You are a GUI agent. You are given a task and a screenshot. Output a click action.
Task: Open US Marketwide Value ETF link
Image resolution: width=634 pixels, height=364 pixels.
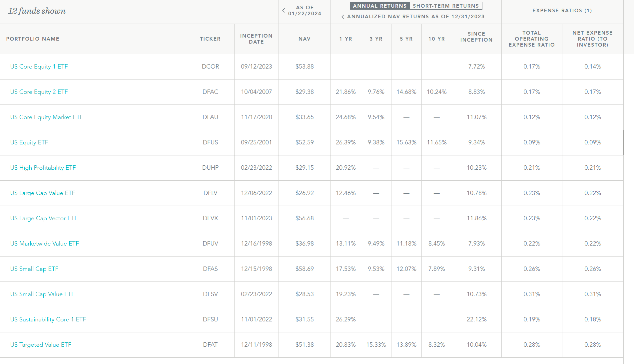[45, 244]
